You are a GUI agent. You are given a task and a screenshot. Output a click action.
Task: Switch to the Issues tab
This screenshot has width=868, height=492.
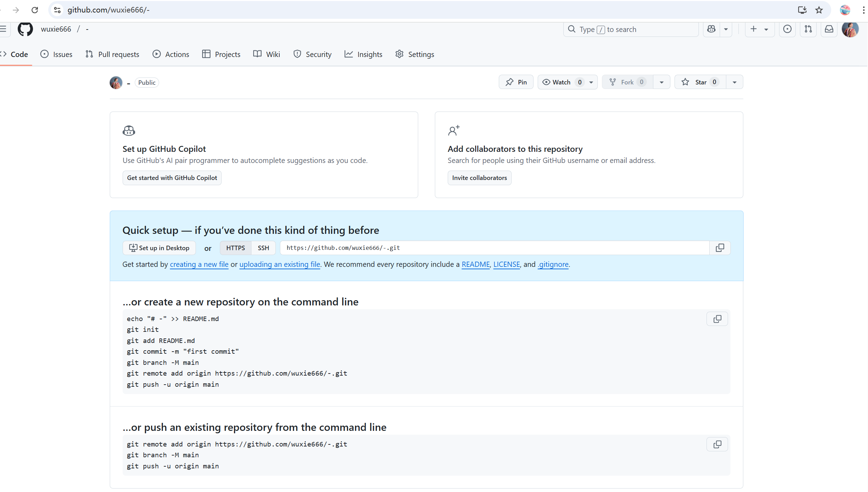coord(56,54)
